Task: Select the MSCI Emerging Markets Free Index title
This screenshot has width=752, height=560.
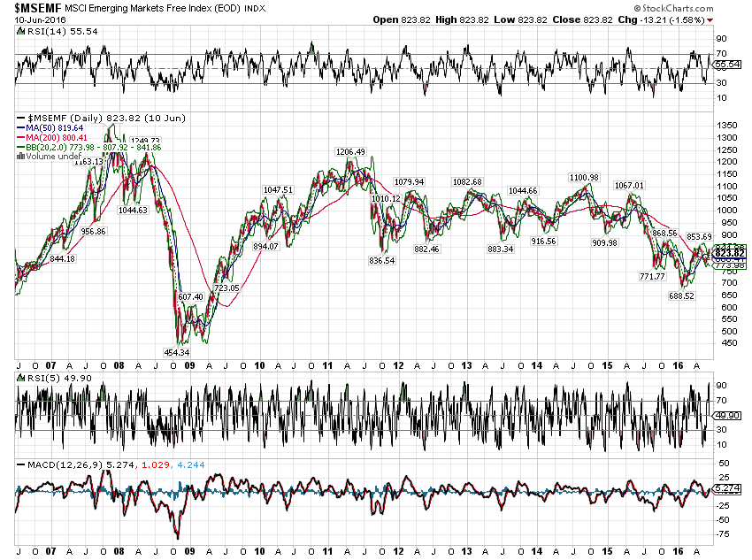Action: coord(152,9)
